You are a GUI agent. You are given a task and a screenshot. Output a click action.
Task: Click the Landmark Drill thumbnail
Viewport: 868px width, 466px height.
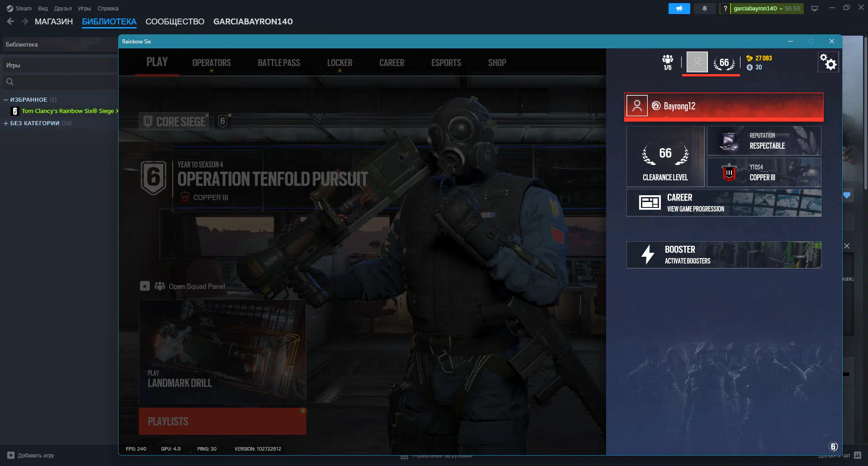(222, 352)
